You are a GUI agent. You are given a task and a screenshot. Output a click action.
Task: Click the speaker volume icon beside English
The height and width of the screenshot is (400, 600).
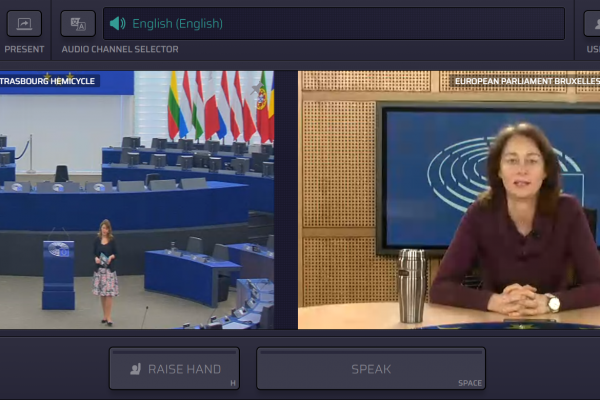[117, 24]
